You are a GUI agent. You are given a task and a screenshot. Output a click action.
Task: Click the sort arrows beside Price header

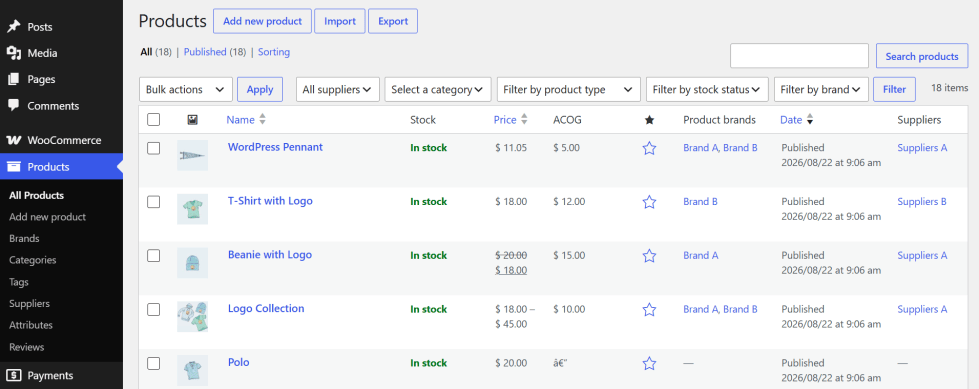click(524, 119)
